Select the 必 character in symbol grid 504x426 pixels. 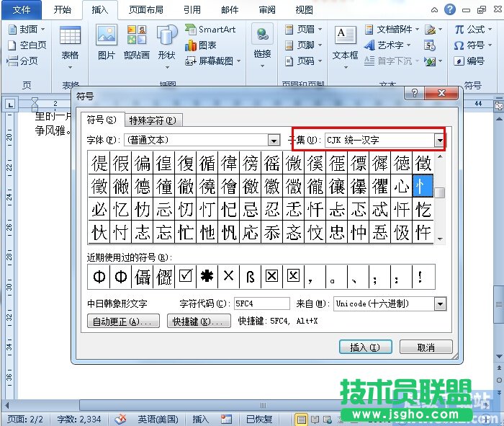click(x=100, y=210)
